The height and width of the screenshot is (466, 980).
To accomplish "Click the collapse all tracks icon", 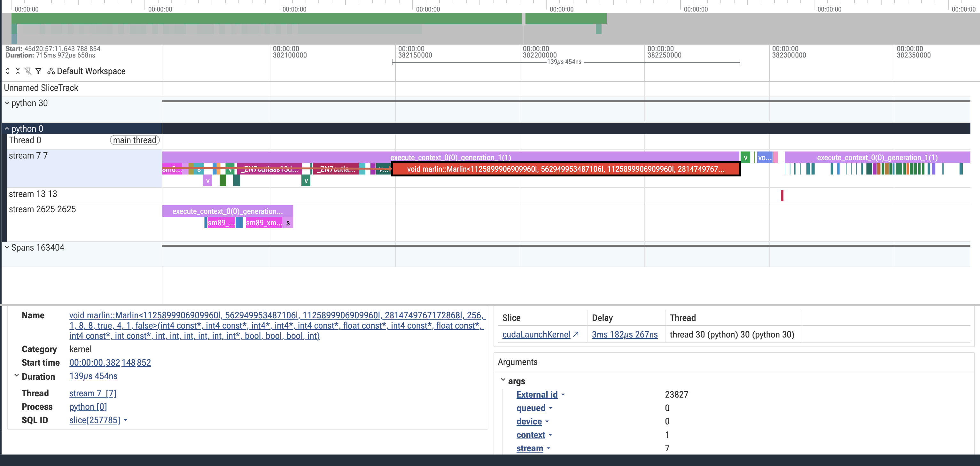I will [x=18, y=71].
